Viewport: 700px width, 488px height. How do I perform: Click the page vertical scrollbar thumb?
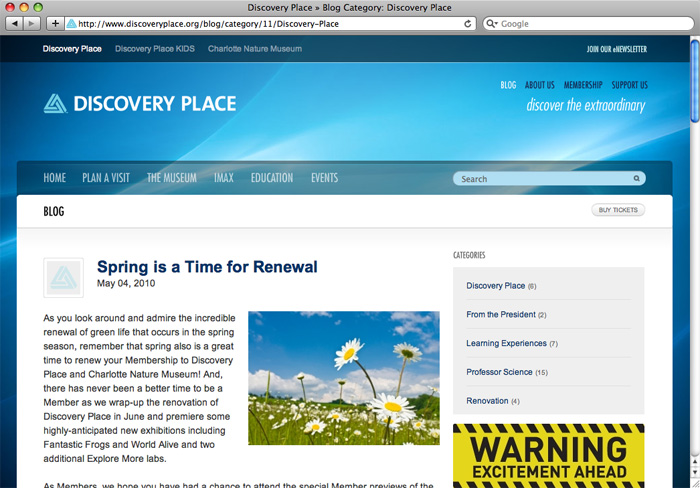[x=695, y=81]
